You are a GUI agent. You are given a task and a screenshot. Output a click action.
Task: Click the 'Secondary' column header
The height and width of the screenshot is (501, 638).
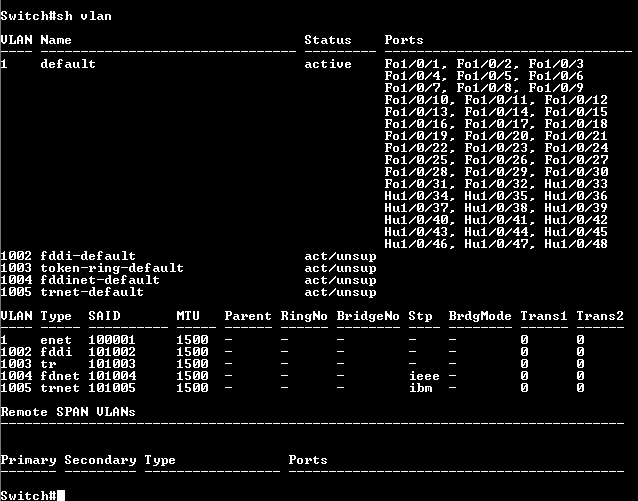(100, 460)
